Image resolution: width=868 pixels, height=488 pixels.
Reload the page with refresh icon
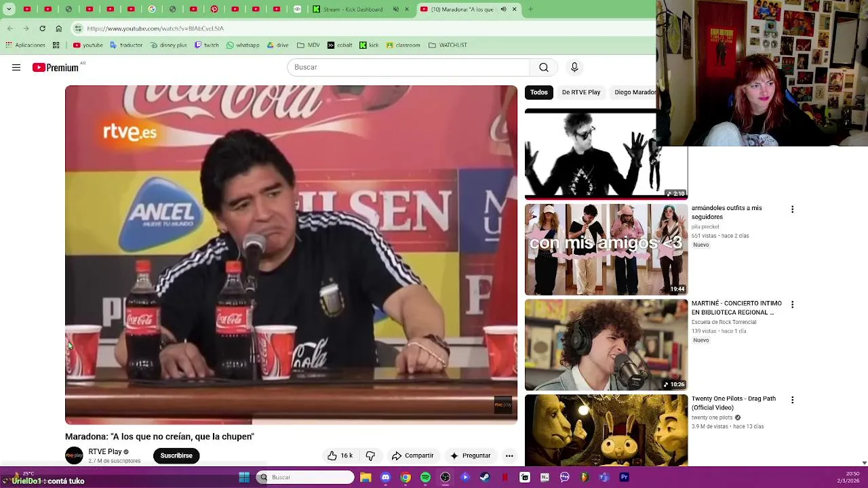point(42,28)
